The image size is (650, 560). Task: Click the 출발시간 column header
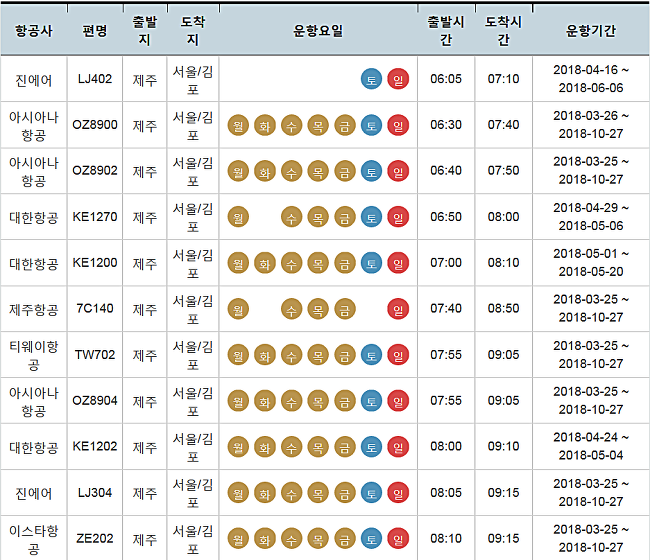pyautogui.click(x=446, y=31)
